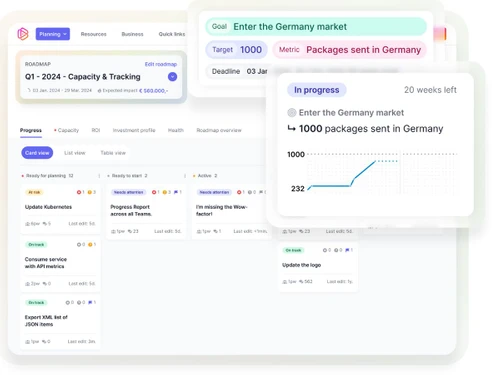Expand the roadmap selector chevron button
500x375 pixels.
(172, 77)
